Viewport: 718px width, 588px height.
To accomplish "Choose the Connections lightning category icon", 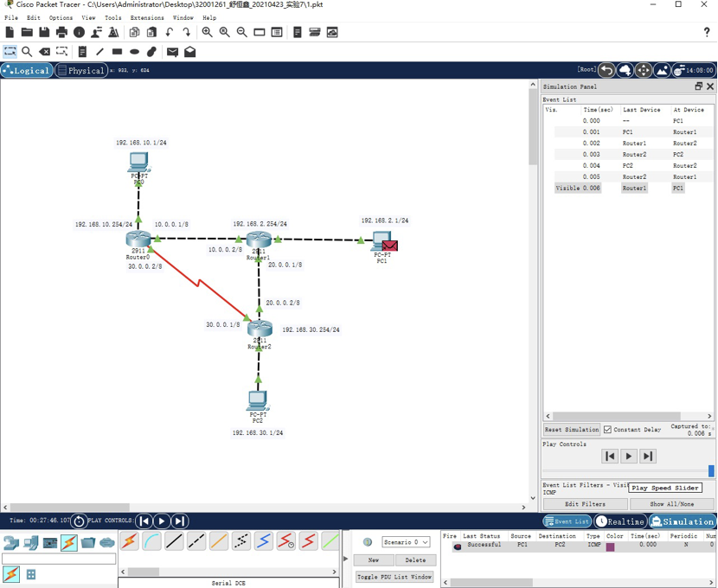I will [69, 542].
